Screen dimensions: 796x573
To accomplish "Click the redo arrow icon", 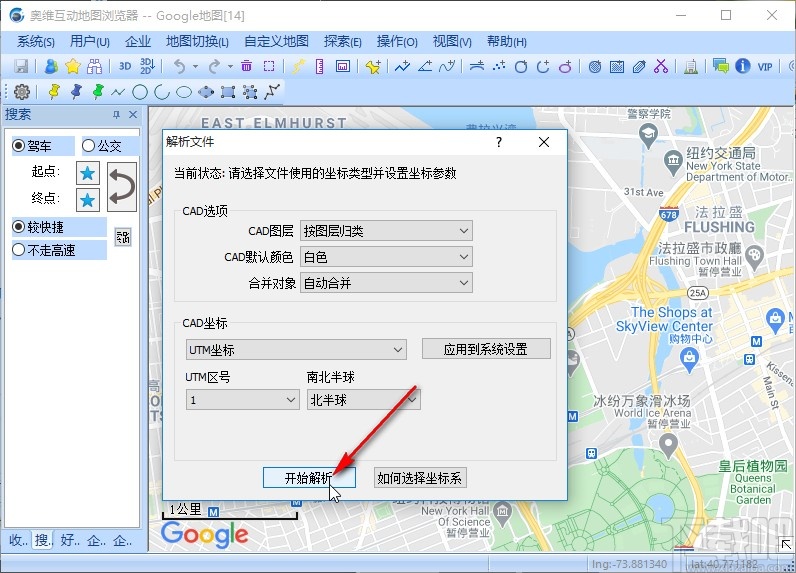I will [x=214, y=66].
